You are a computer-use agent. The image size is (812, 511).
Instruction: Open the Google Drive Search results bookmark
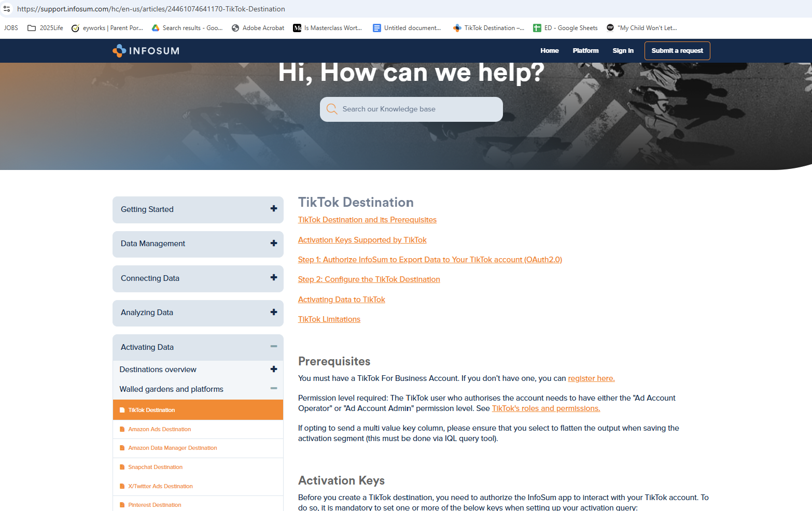[x=187, y=28]
